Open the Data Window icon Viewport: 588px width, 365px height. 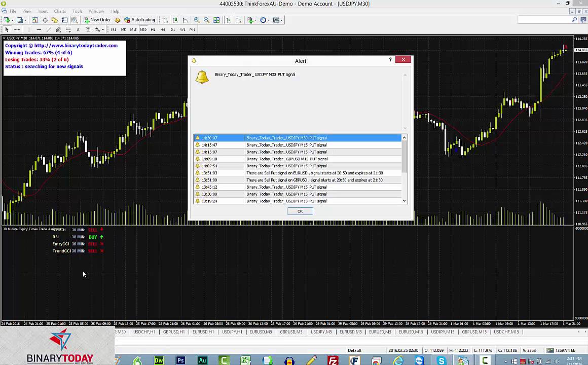[45, 20]
